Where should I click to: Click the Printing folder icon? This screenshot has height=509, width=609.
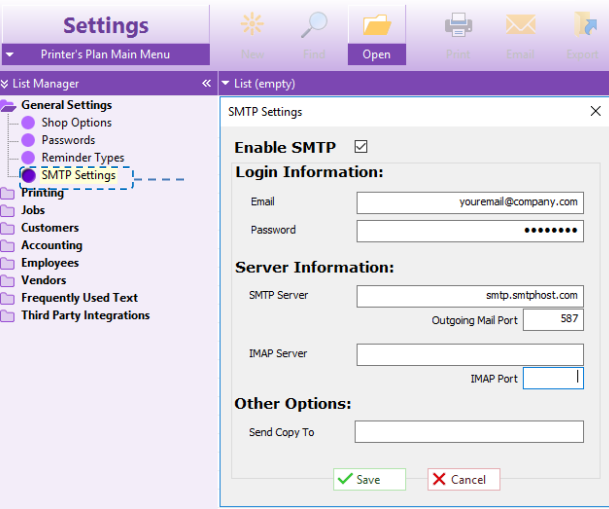(x=7, y=193)
